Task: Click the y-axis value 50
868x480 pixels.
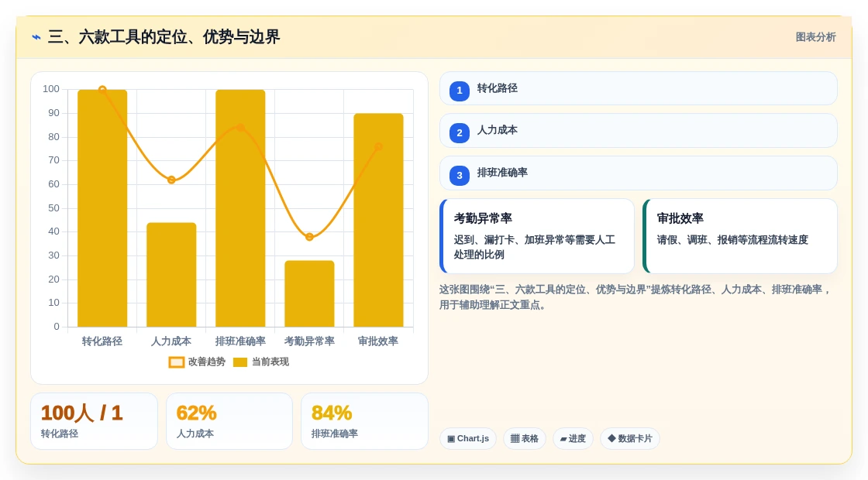Action: click(x=53, y=208)
